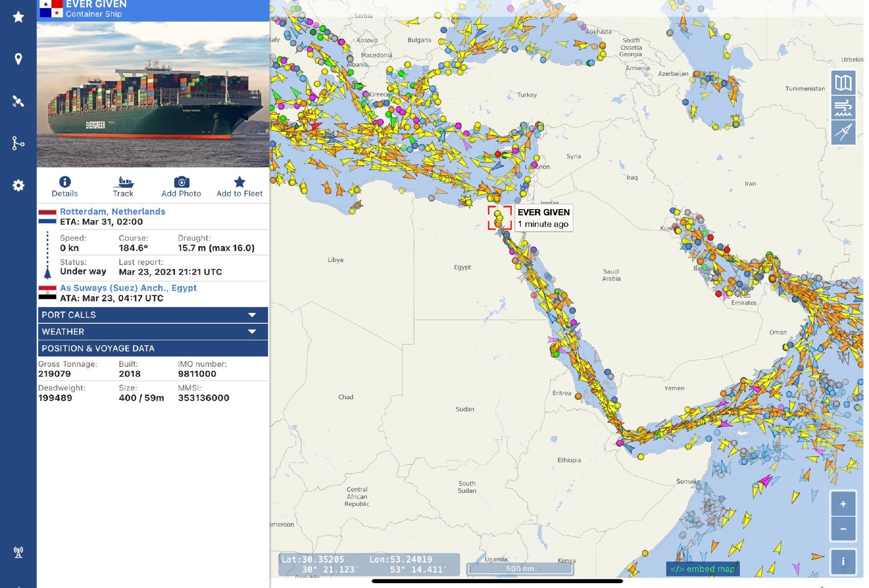Click the antenna tower sidebar icon

(x=19, y=553)
